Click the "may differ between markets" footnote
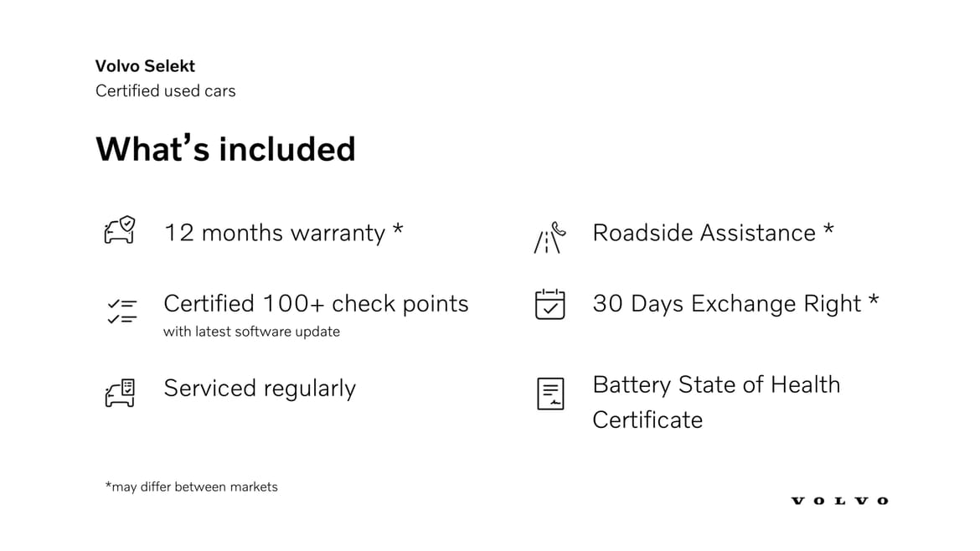980x551 pixels. 192,487
